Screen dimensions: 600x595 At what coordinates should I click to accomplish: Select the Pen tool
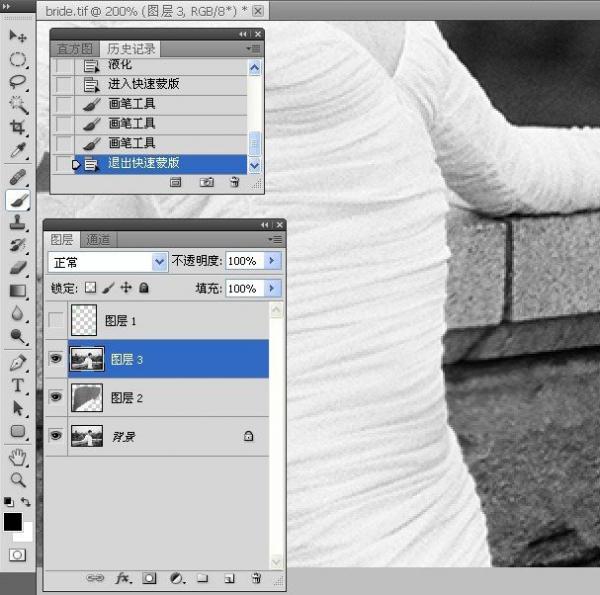18,363
